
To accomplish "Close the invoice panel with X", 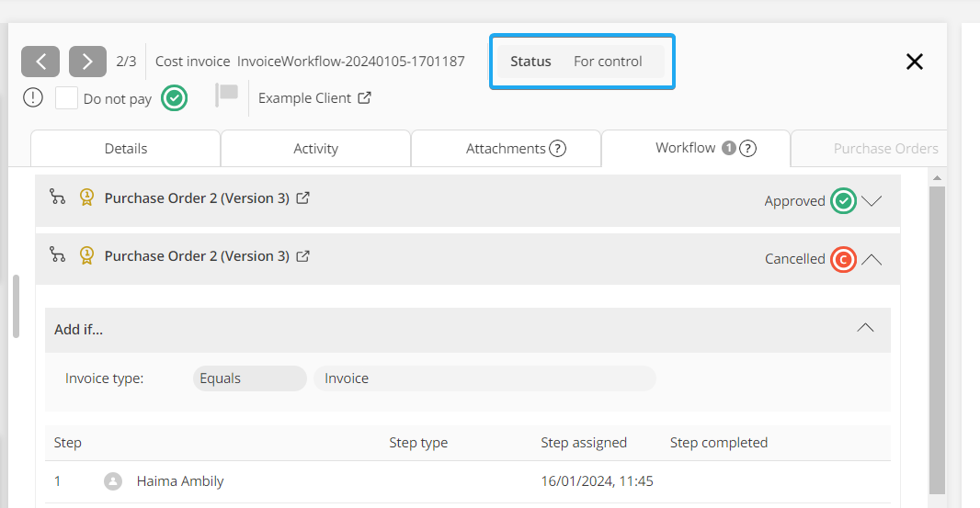I will coord(915,62).
